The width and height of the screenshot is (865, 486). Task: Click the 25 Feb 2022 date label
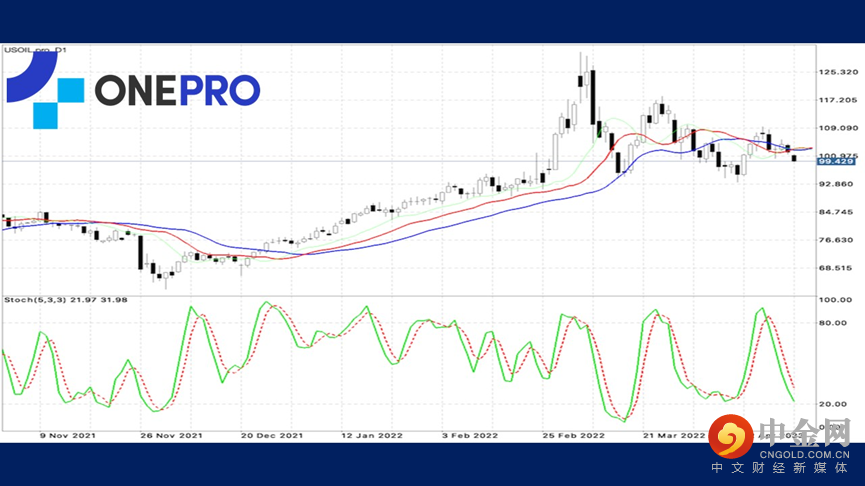pyautogui.click(x=574, y=436)
